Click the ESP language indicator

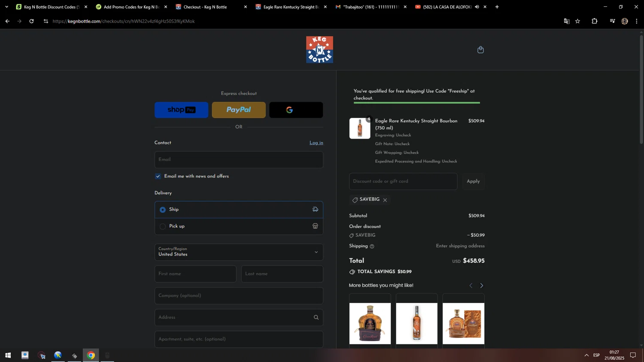pyautogui.click(x=596, y=356)
